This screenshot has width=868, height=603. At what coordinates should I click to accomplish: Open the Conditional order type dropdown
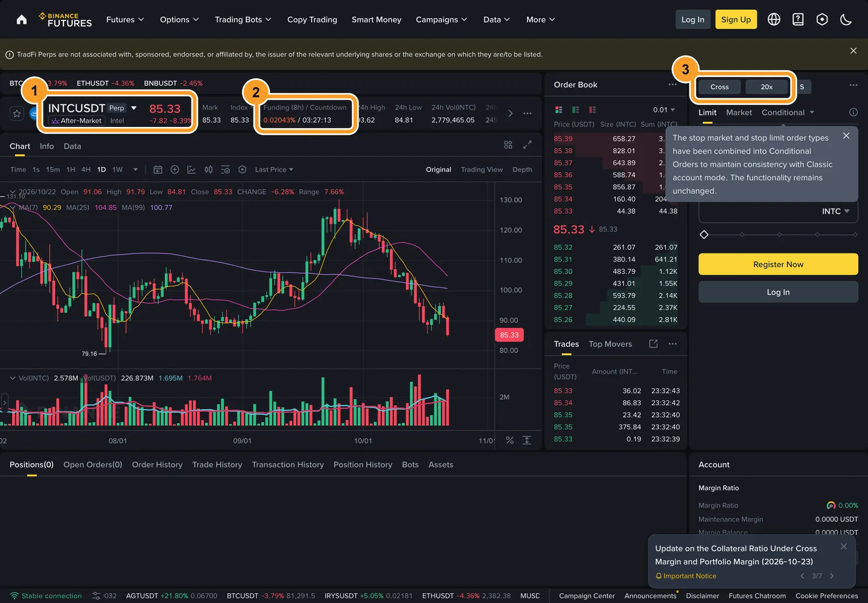(x=788, y=112)
